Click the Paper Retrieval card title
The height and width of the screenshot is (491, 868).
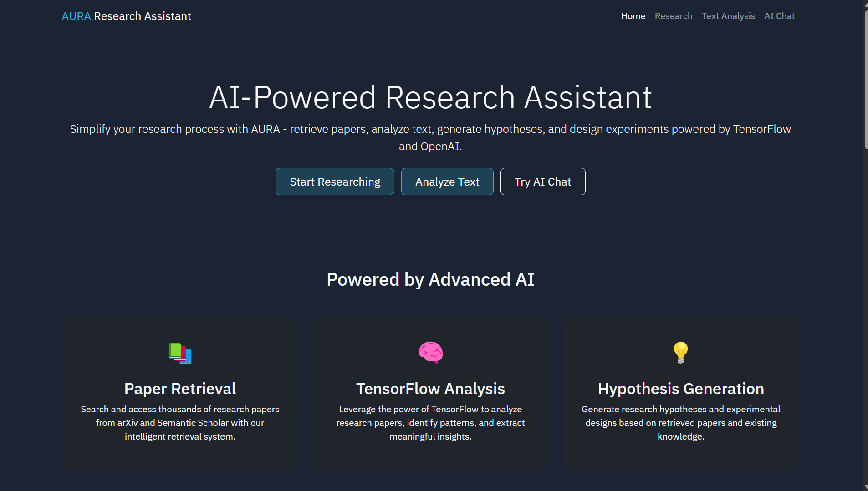180,389
